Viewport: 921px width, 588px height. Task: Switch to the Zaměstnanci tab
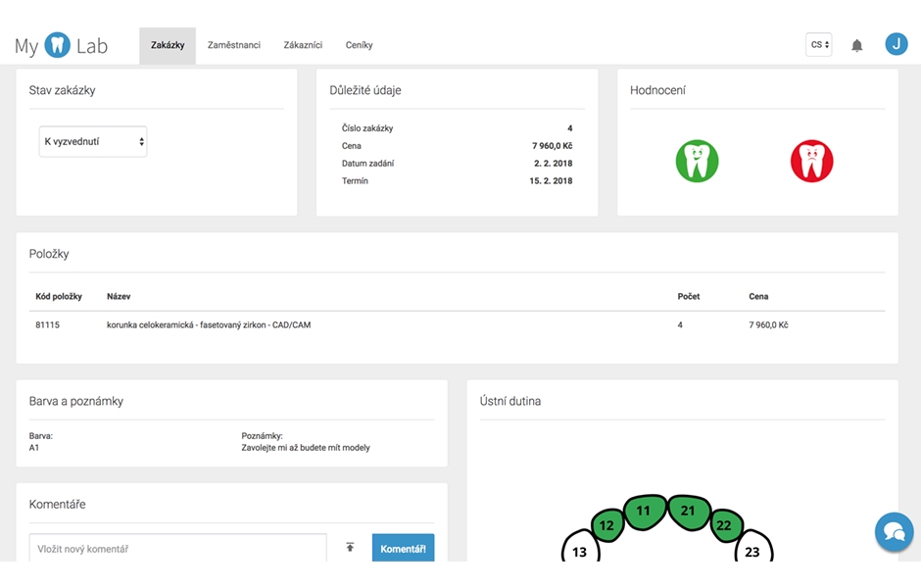click(x=234, y=45)
